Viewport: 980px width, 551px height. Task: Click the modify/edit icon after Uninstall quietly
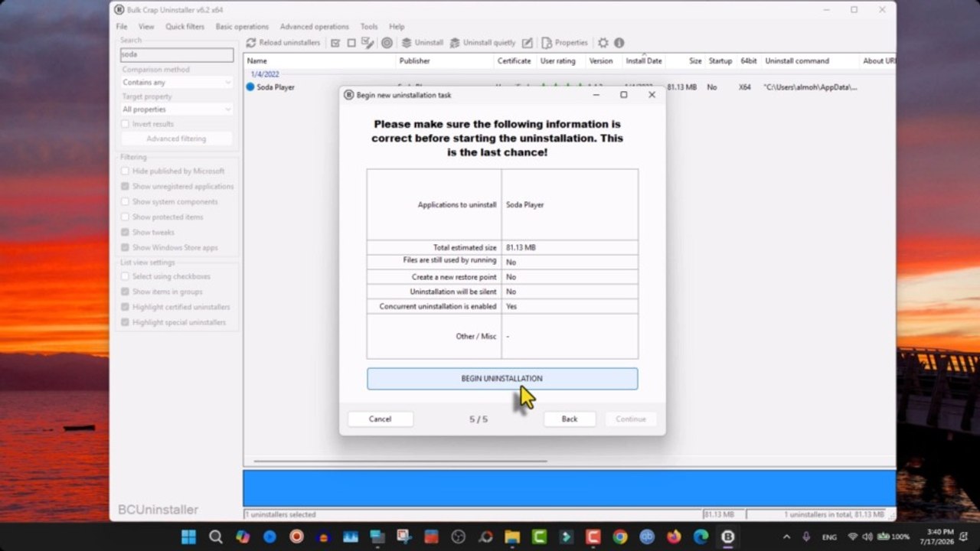click(x=528, y=43)
